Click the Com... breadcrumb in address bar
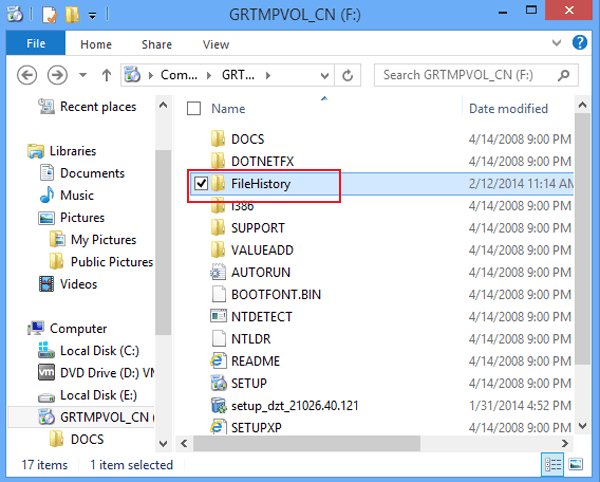Viewport: 600px width, 482px height. pos(179,75)
